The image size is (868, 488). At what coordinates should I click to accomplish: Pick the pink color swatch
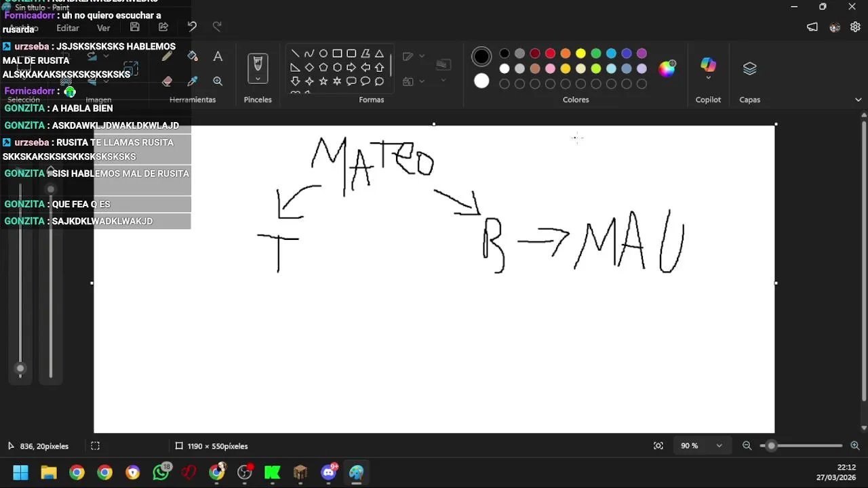[x=550, y=68]
